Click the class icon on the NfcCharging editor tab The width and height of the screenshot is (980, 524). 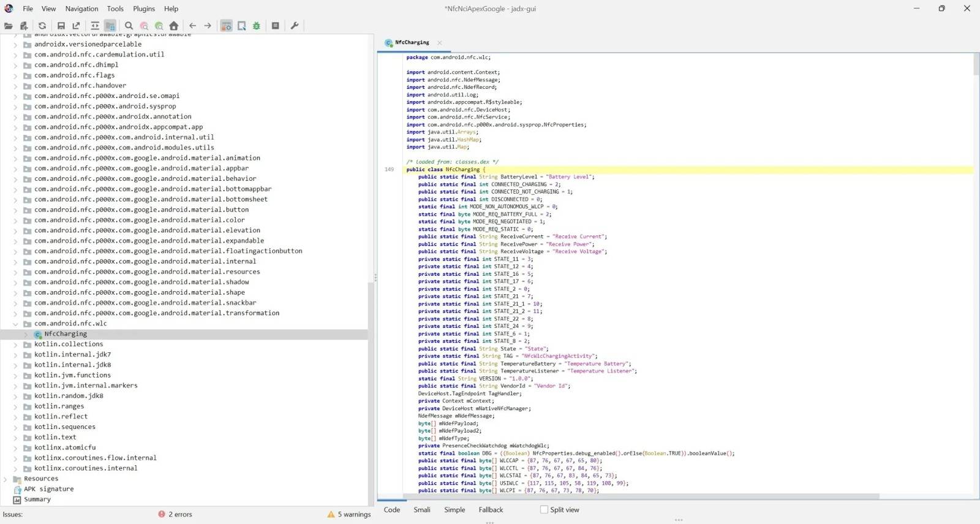388,43
